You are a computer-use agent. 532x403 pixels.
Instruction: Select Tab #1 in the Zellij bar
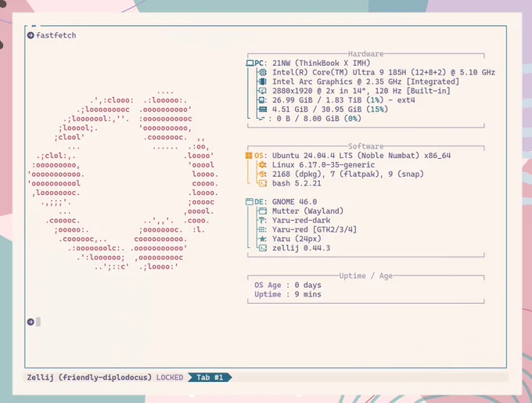[210, 377]
